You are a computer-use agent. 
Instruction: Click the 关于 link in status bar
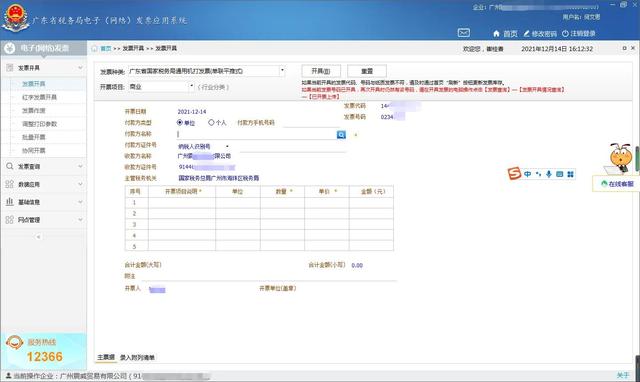[x=623, y=375]
